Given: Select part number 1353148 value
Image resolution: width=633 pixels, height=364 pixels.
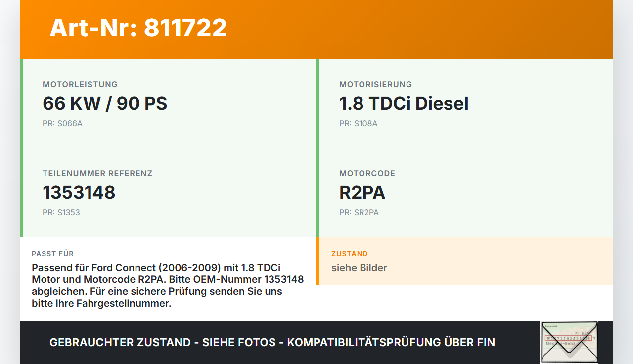Looking at the screenshot, I should [79, 193].
